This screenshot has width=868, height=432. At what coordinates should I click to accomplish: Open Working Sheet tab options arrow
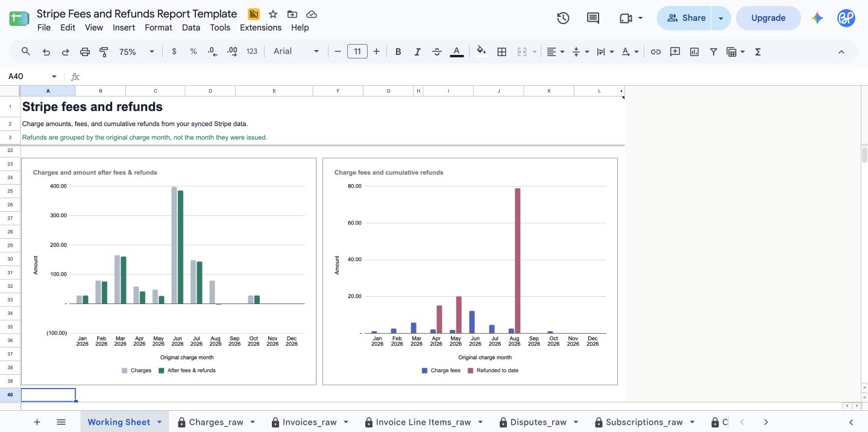(x=159, y=422)
